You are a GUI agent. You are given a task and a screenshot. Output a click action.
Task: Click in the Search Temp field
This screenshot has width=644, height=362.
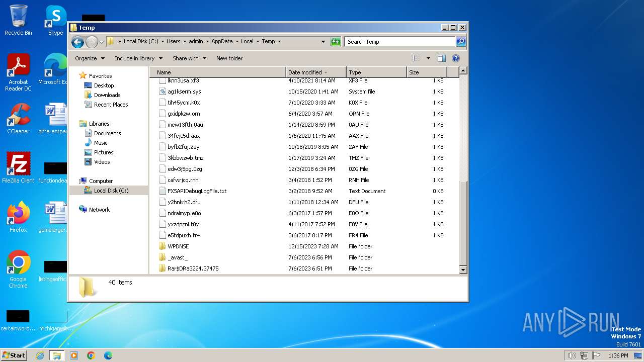(x=400, y=42)
